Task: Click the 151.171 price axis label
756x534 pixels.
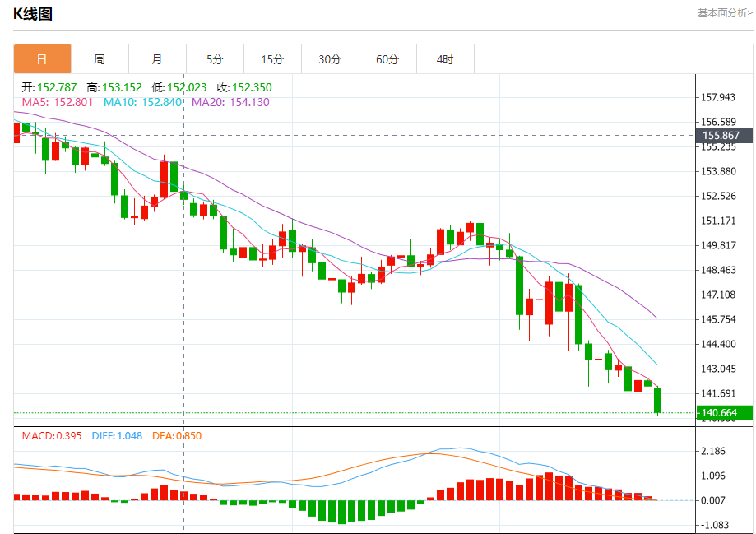Action: [718, 221]
